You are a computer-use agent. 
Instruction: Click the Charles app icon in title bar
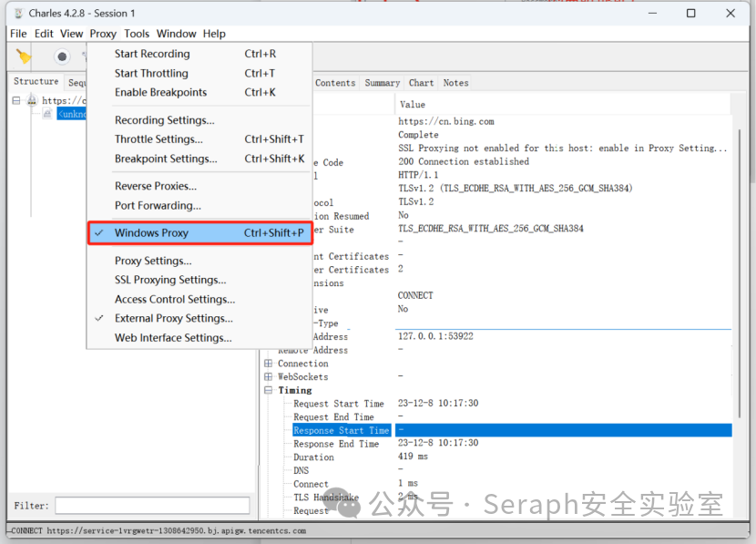click(18, 14)
